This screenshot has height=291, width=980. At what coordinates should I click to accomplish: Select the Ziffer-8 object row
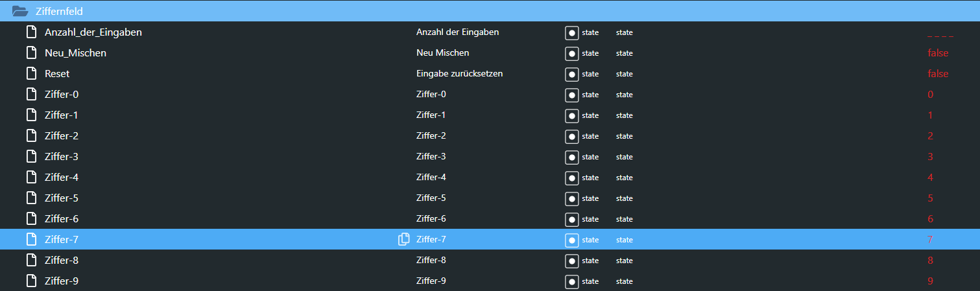(x=62, y=261)
